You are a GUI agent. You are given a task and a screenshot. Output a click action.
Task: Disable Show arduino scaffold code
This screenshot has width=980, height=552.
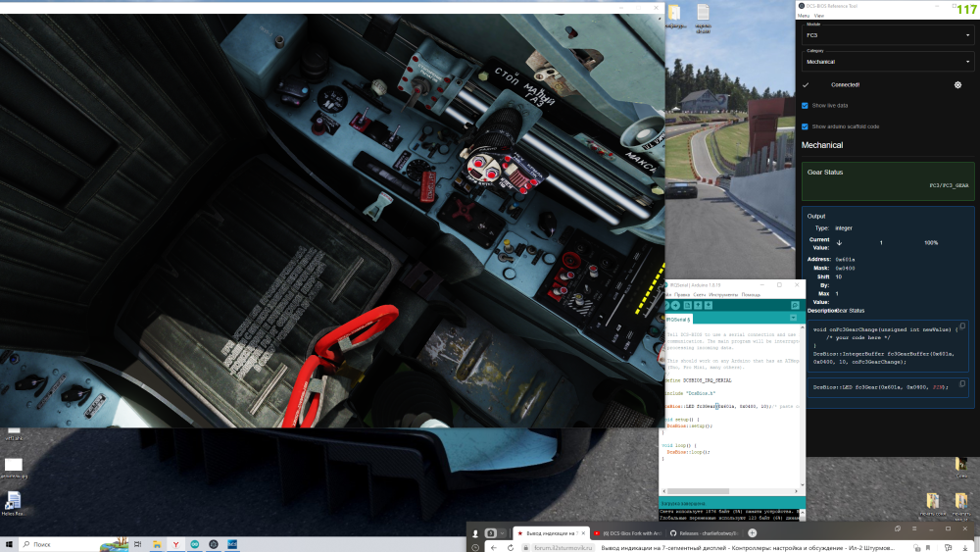tap(806, 126)
